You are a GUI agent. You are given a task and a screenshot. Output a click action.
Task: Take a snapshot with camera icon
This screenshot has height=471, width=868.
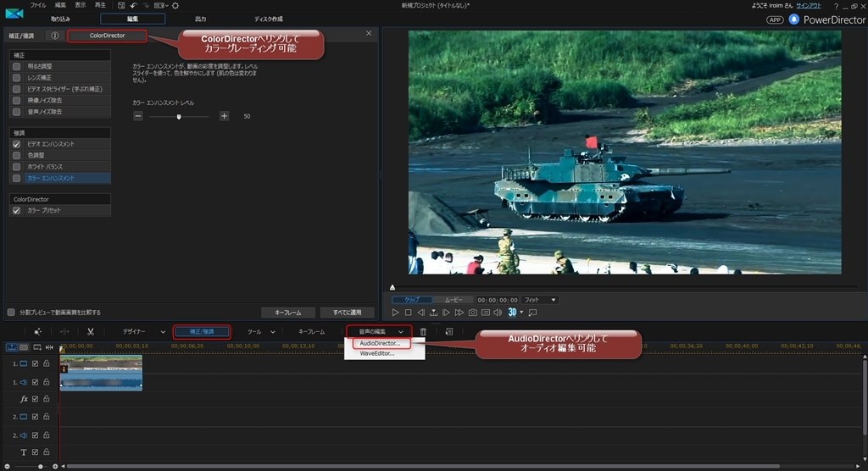coord(473,312)
